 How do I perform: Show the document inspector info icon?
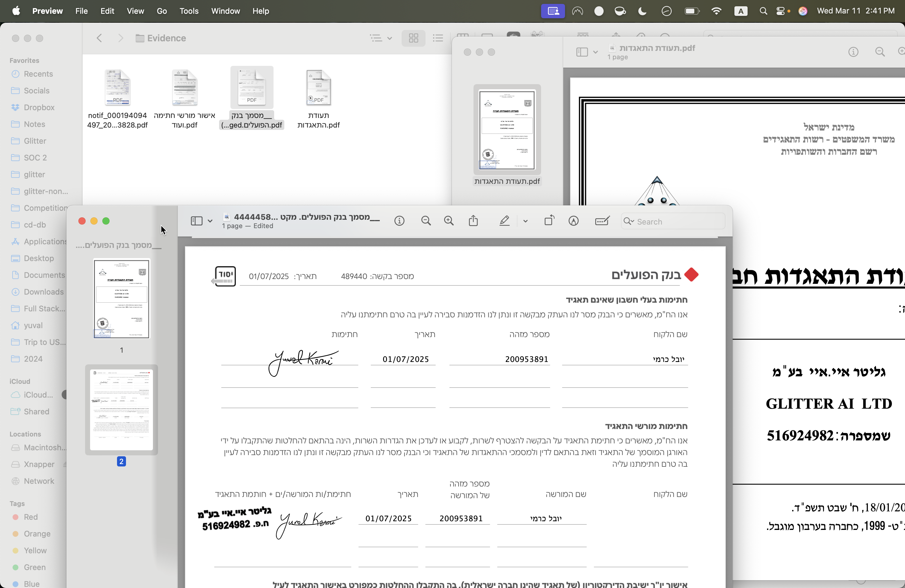[x=399, y=221]
